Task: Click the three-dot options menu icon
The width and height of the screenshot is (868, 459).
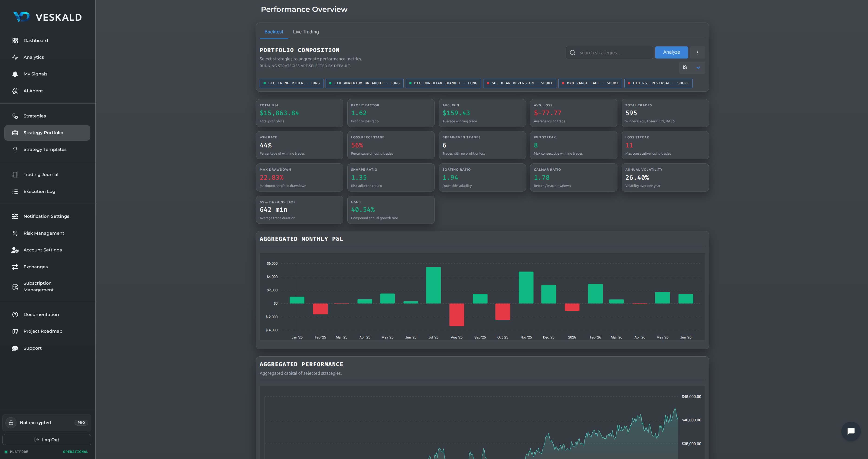Action: (698, 52)
